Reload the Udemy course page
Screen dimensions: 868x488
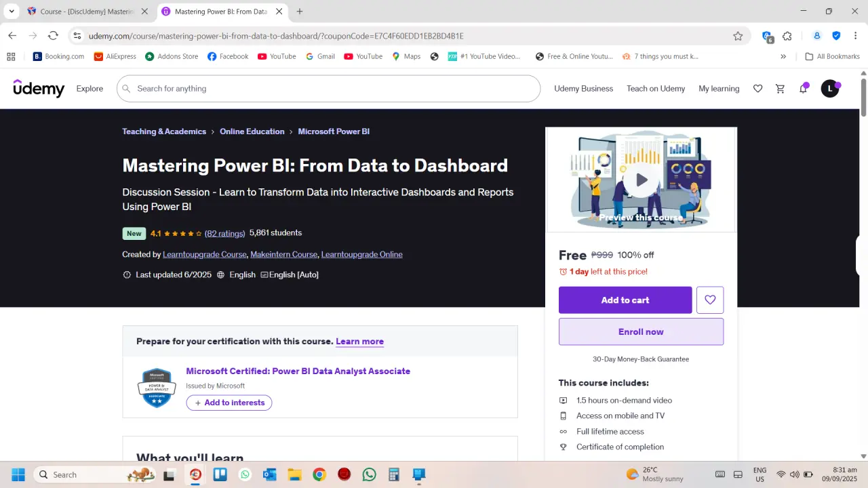coord(53,36)
